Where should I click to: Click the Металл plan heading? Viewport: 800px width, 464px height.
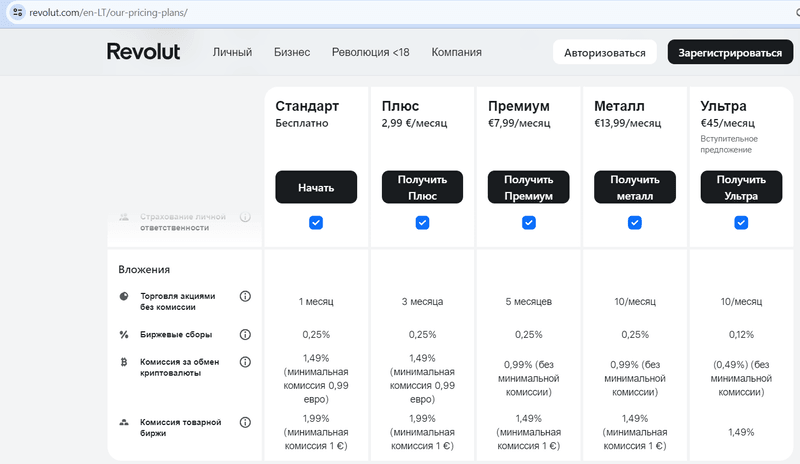click(619, 106)
